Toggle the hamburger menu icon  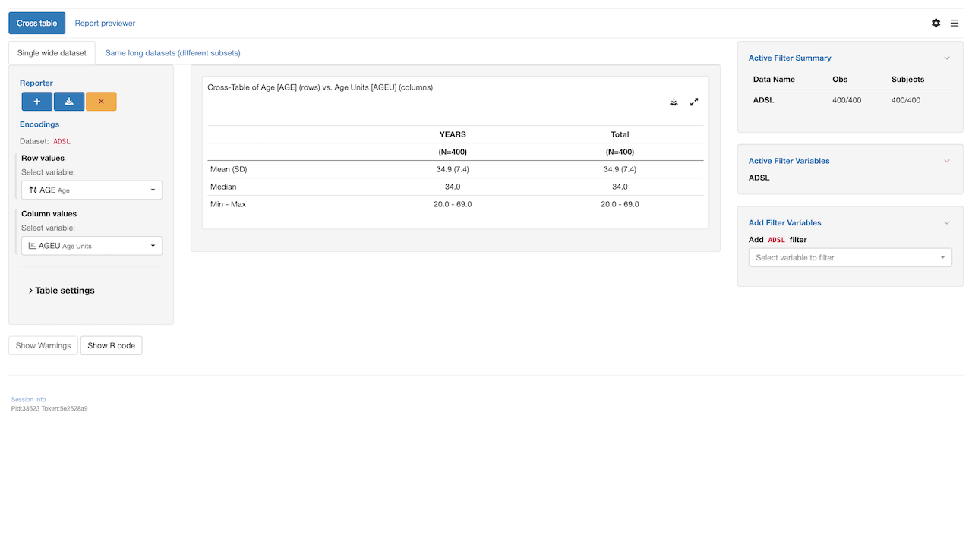955,24
